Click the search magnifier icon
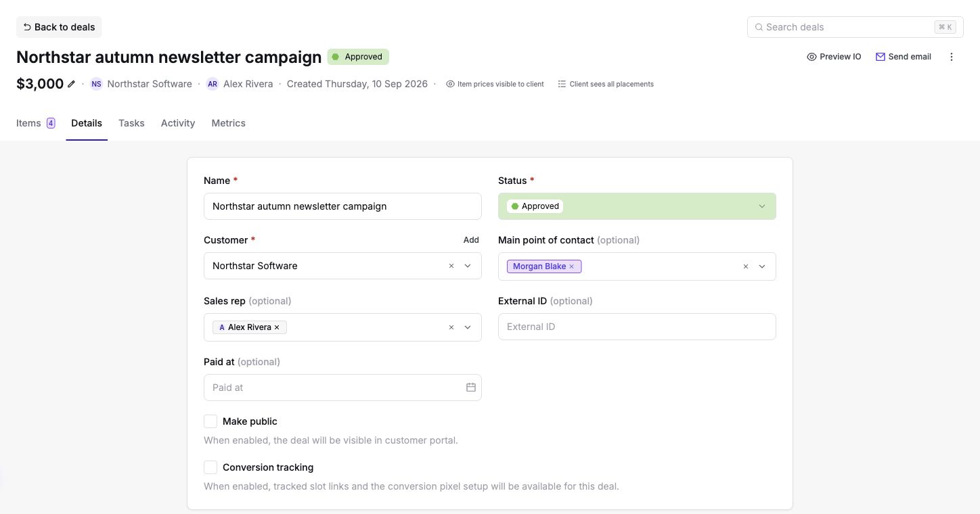This screenshot has width=980, height=514. point(759,27)
